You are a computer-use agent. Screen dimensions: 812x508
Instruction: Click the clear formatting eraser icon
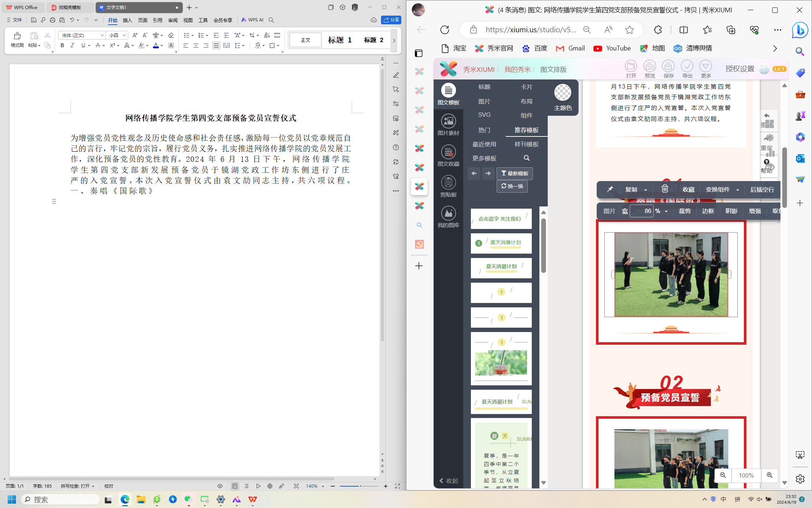click(x=171, y=35)
